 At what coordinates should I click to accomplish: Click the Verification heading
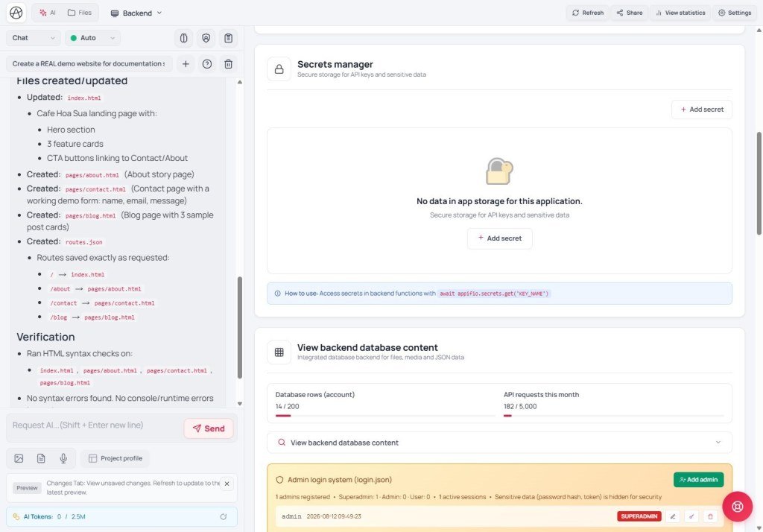click(x=45, y=337)
